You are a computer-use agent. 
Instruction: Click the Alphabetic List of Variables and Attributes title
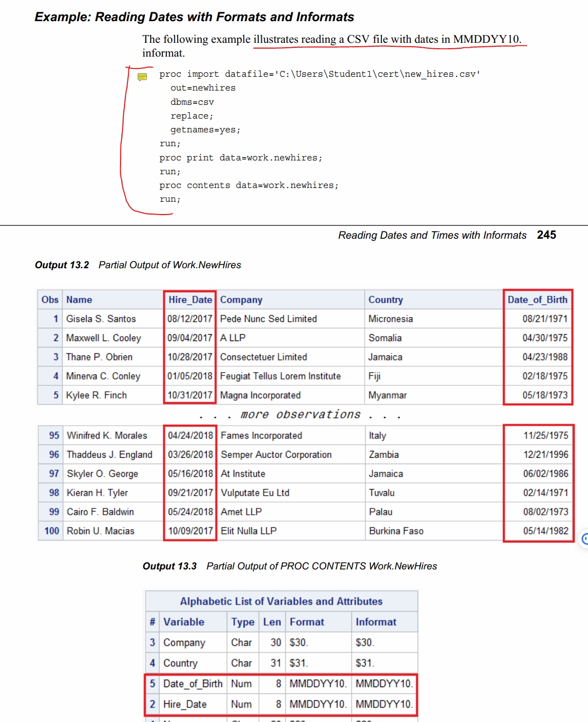coord(281,601)
